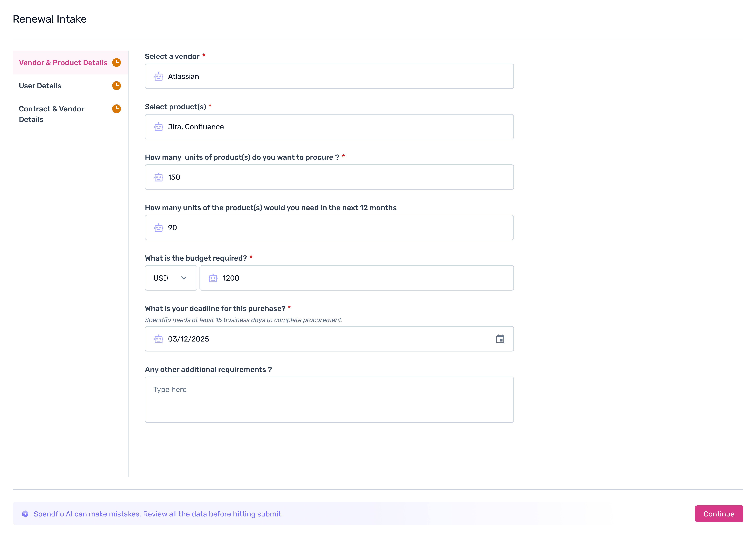Click the AI icon in the units field showing 150
The height and width of the screenshot is (538, 756).
[x=159, y=177]
